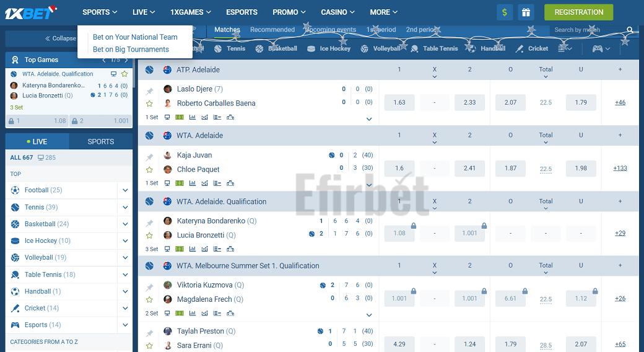Toggle favorite star in Top Games widget
The height and width of the screenshot is (352, 644).
pyautogui.click(x=124, y=74)
